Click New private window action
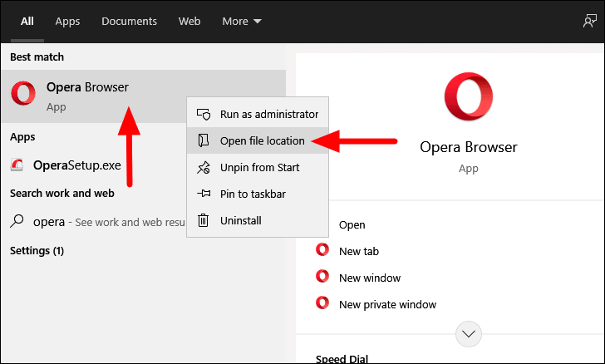Screen dimensions: 605x364 (387, 304)
